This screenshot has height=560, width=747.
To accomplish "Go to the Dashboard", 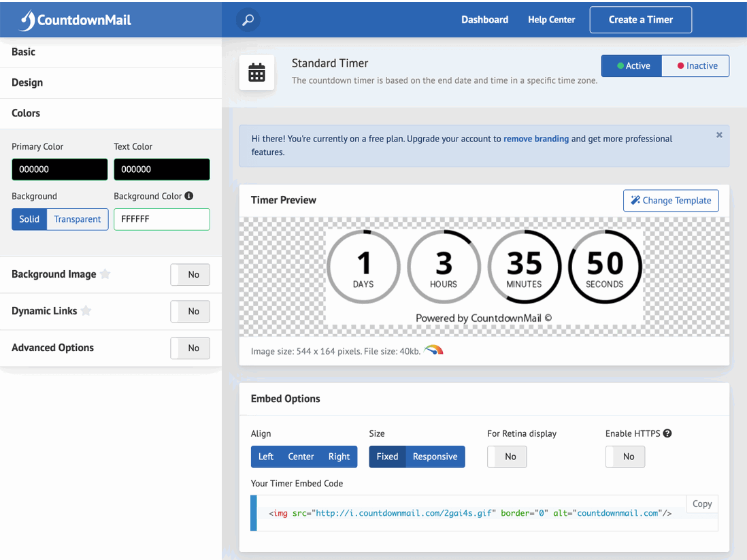I will coord(484,20).
